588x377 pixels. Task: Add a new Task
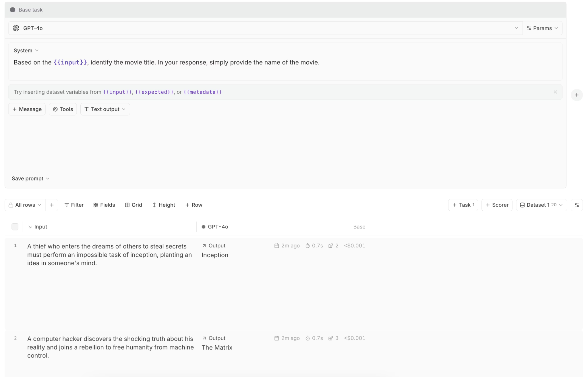point(463,205)
